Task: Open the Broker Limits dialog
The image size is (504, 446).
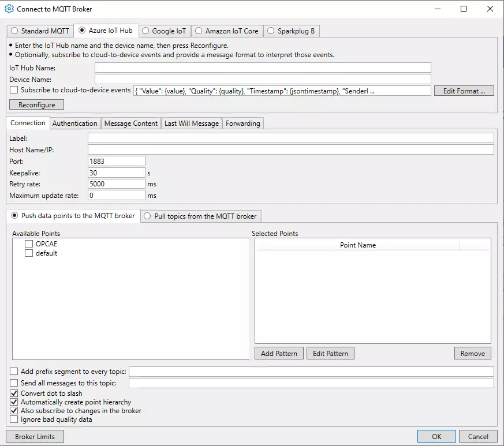Action: [x=35, y=436]
